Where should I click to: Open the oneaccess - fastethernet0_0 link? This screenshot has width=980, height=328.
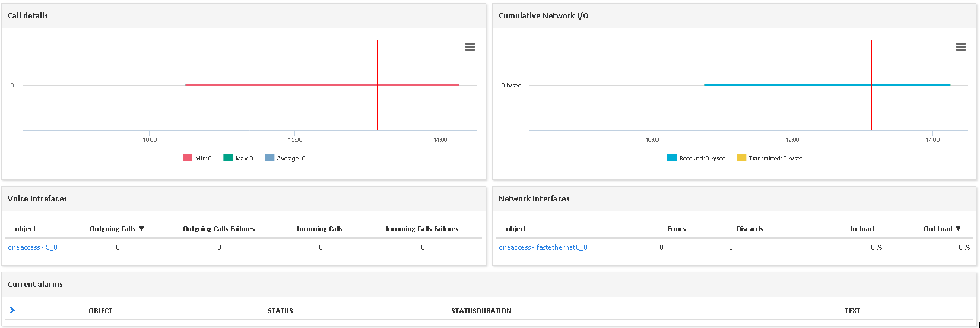pyautogui.click(x=543, y=247)
